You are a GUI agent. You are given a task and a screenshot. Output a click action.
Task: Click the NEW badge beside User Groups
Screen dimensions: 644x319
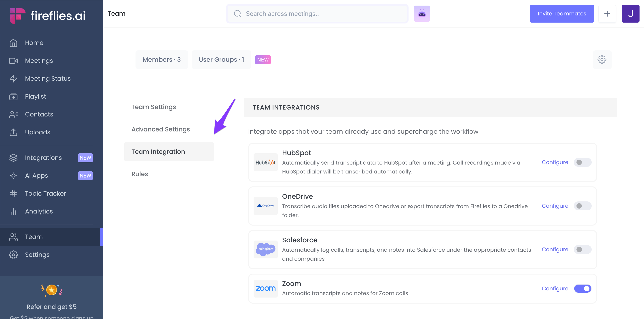pos(263,60)
